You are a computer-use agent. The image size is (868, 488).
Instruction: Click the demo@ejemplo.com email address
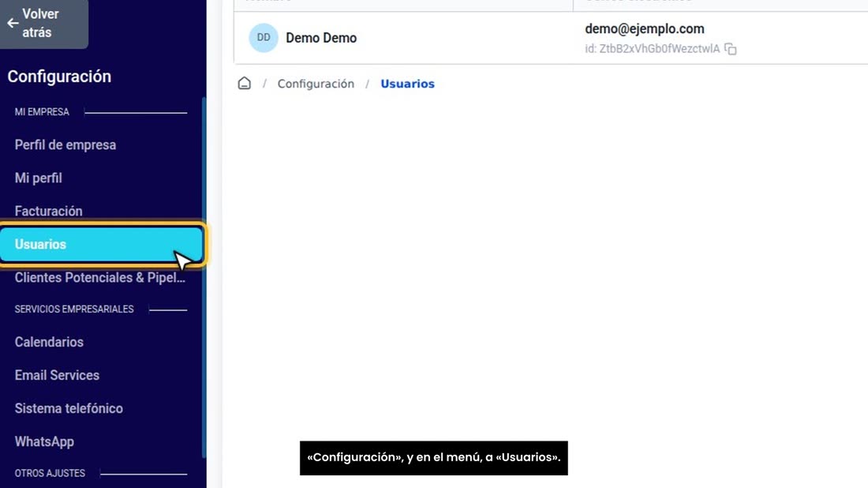click(645, 28)
